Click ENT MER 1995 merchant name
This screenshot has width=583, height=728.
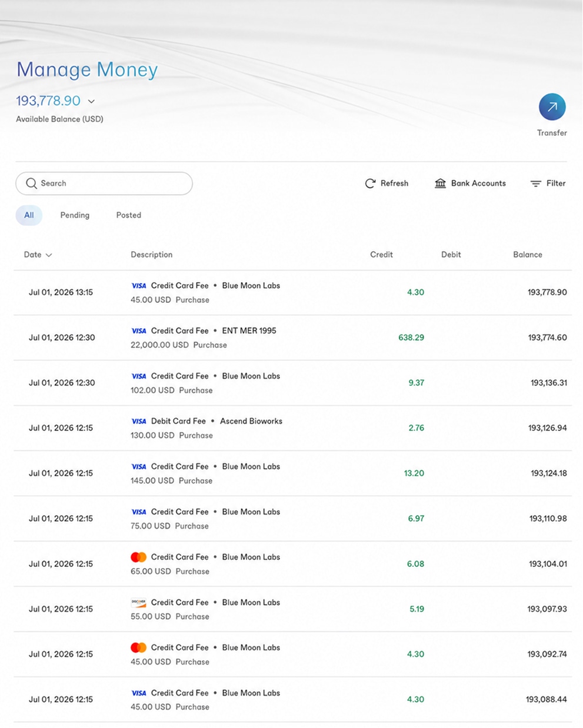pos(249,331)
